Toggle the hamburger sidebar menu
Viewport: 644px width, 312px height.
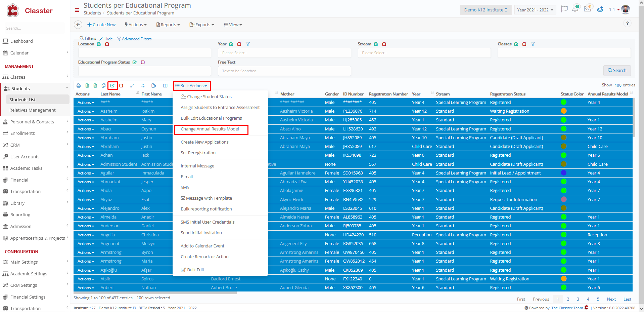coord(77,10)
